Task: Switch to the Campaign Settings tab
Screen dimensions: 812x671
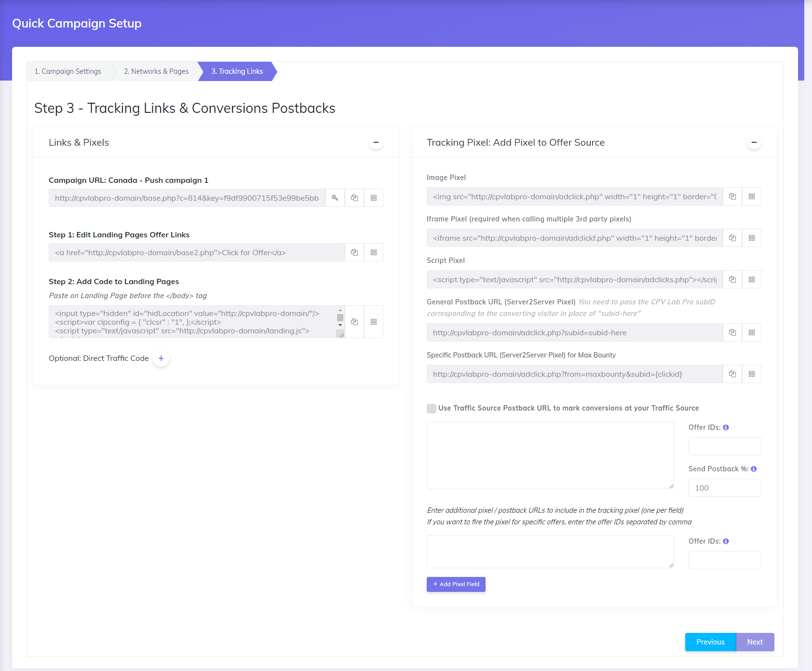Action: pos(67,71)
